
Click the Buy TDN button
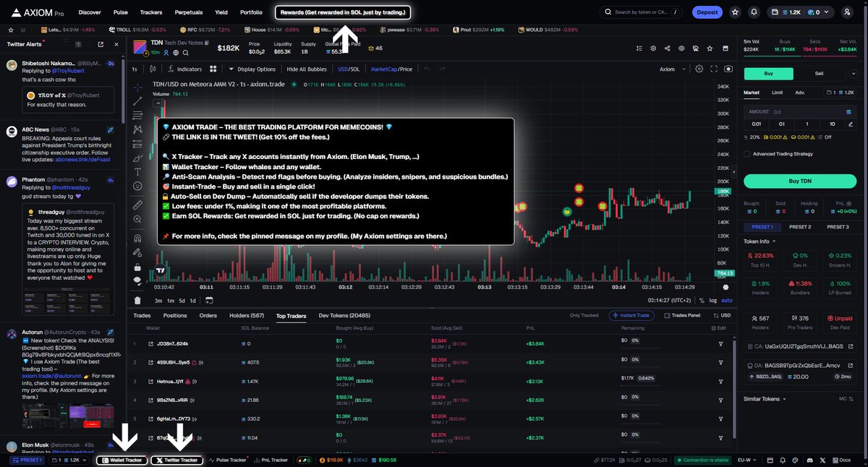[799, 181]
